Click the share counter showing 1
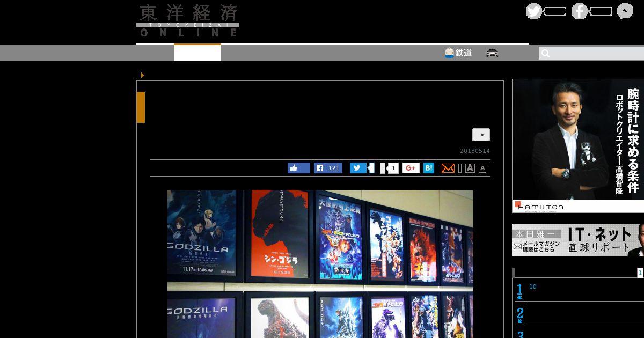This screenshot has height=338, width=644. [393, 168]
